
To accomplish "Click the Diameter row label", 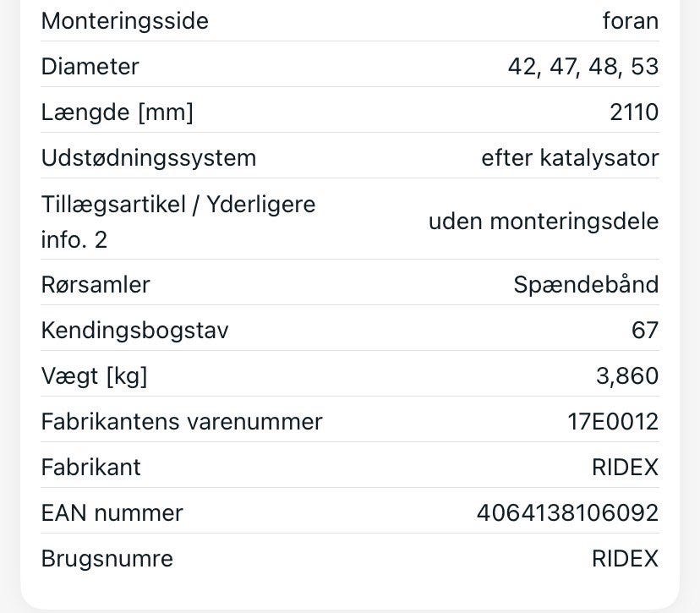I will 90,66.
